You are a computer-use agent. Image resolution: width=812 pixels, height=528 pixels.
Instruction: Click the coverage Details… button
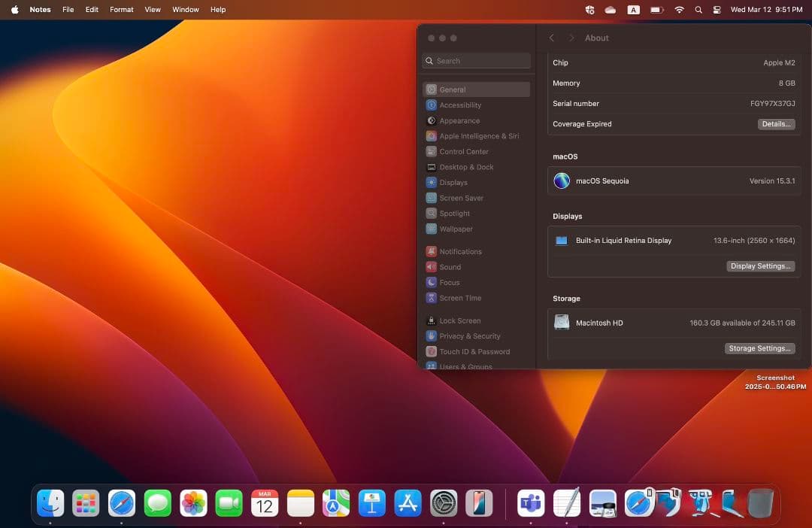click(x=776, y=124)
